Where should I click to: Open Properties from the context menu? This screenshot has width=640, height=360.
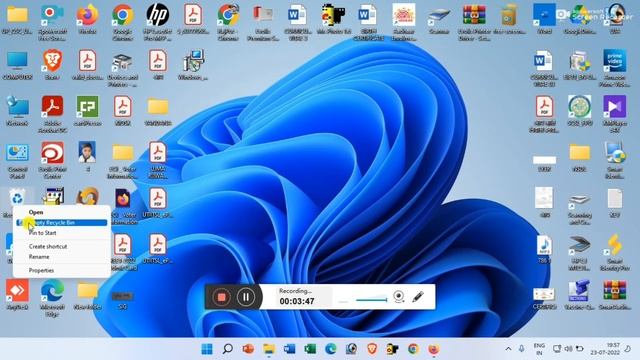point(41,271)
